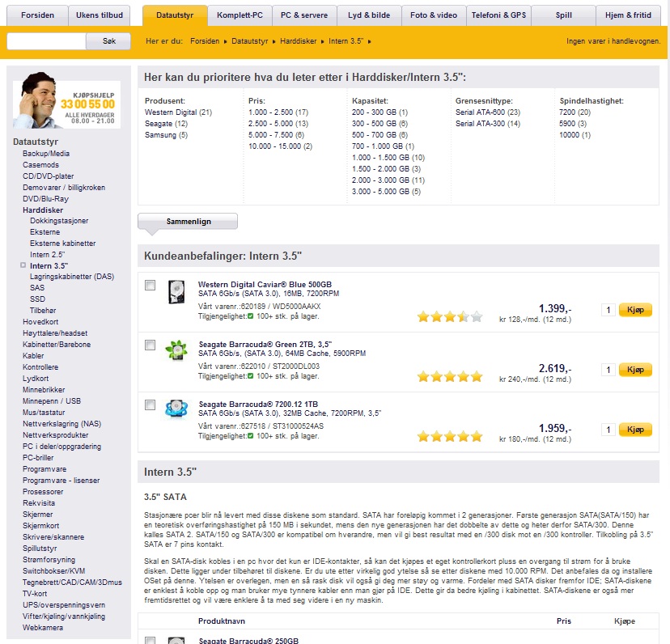The width and height of the screenshot is (670, 644).
Task: Click quantity field for Caviar Blue 500GB
Action: (608, 310)
